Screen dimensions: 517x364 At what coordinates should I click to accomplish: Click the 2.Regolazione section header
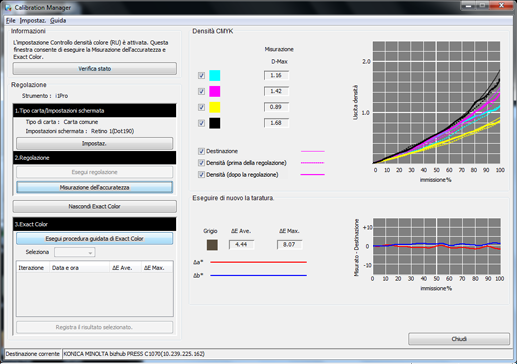(95, 158)
